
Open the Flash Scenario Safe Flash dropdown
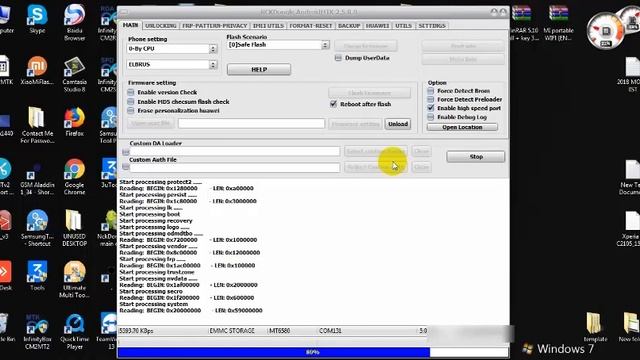tap(325, 45)
